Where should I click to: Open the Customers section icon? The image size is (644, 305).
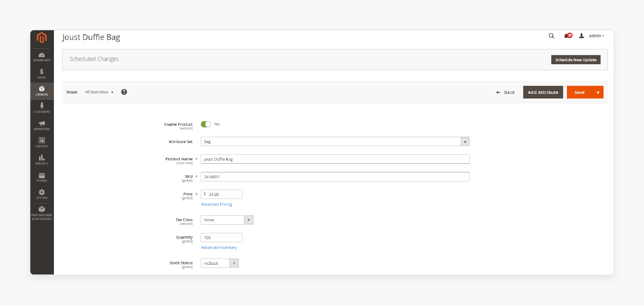pyautogui.click(x=42, y=108)
